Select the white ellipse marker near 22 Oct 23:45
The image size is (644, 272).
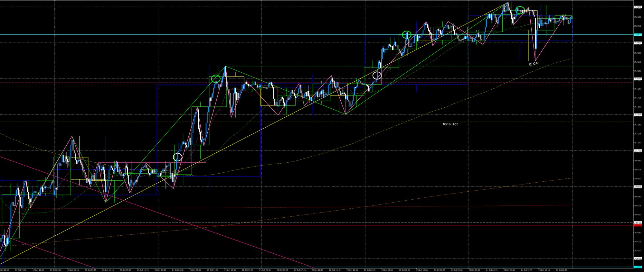(377, 76)
